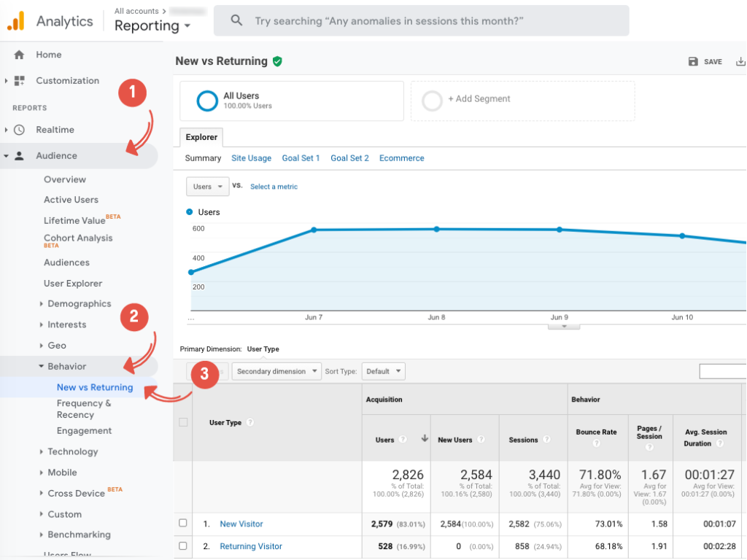The height and width of the screenshot is (560, 747).
Task: Click the Home icon in sidebar
Action: point(19,55)
